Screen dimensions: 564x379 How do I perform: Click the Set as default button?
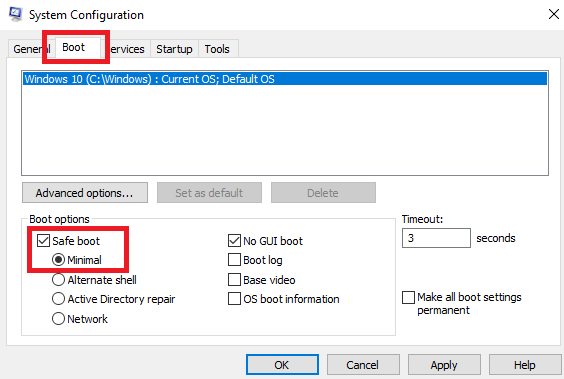click(x=209, y=193)
